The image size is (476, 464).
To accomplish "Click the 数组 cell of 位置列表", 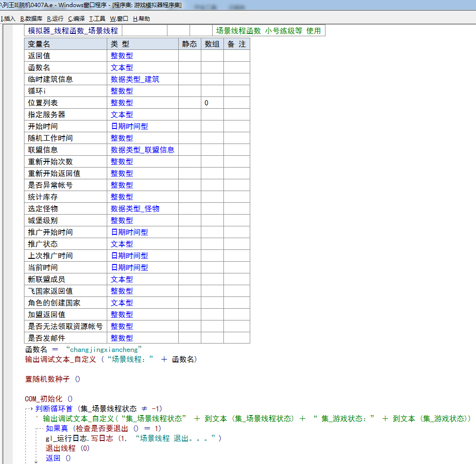I will pos(212,103).
